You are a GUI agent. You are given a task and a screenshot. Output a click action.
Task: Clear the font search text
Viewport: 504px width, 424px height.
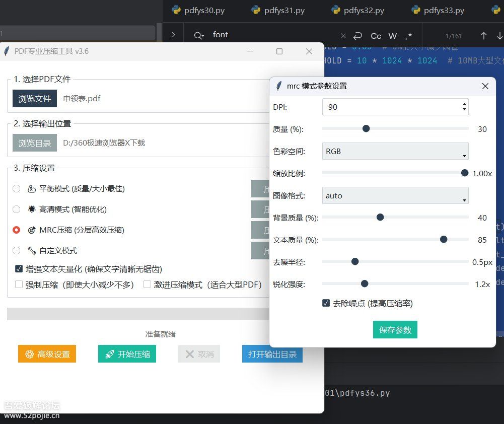pos(343,36)
